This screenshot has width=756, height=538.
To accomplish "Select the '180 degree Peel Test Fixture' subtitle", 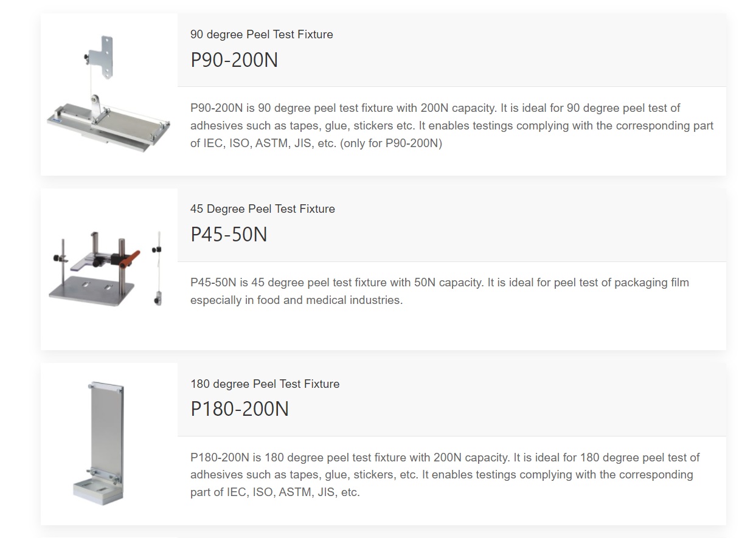I will [265, 384].
